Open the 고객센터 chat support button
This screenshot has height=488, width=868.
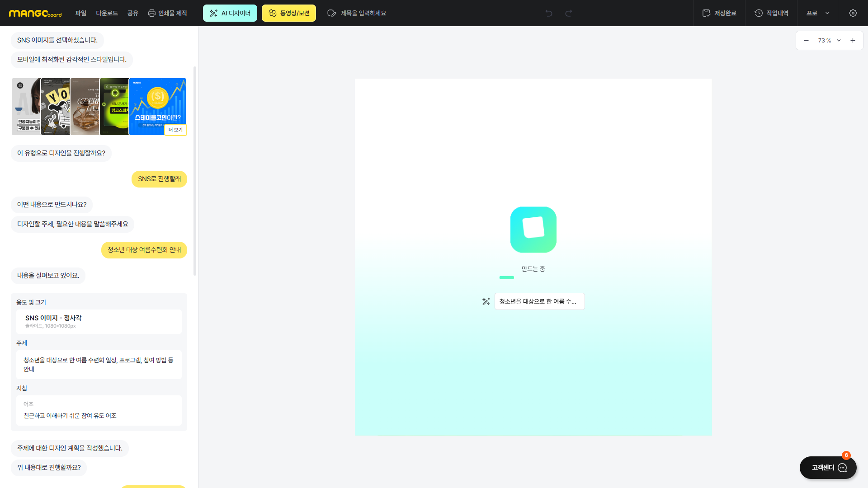[x=828, y=468]
